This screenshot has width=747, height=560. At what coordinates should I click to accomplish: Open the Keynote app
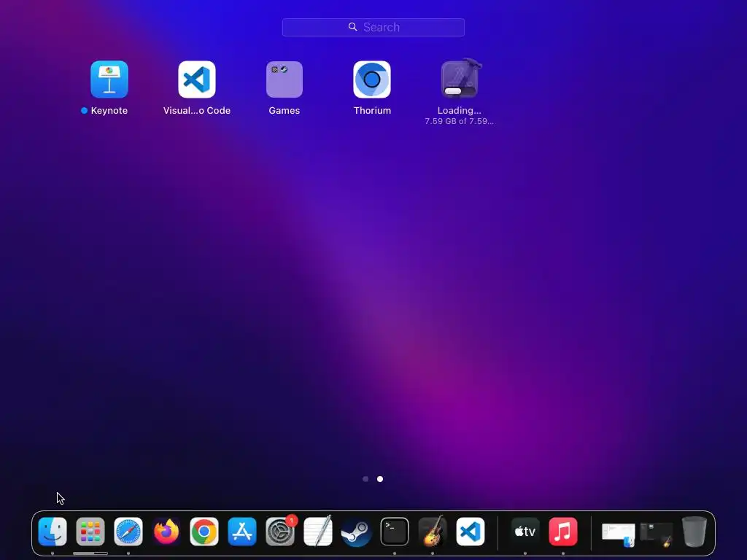click(x=109, y=79)
